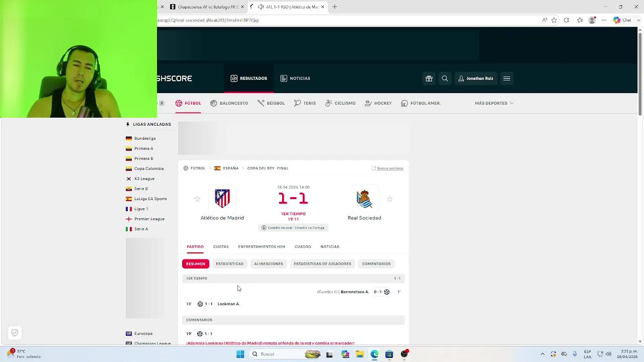Select the Cuadro tab
The width and height of the screenshot is (644, 362).
click(x=303, y=247)
